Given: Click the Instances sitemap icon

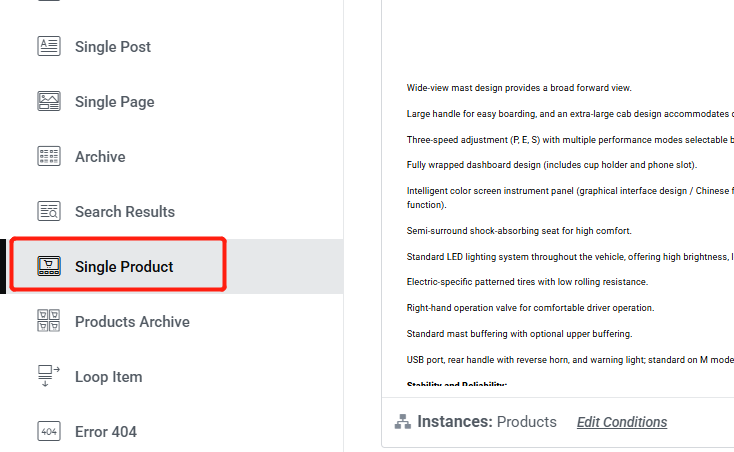Looking at the screenshot, I should point(403,422).
